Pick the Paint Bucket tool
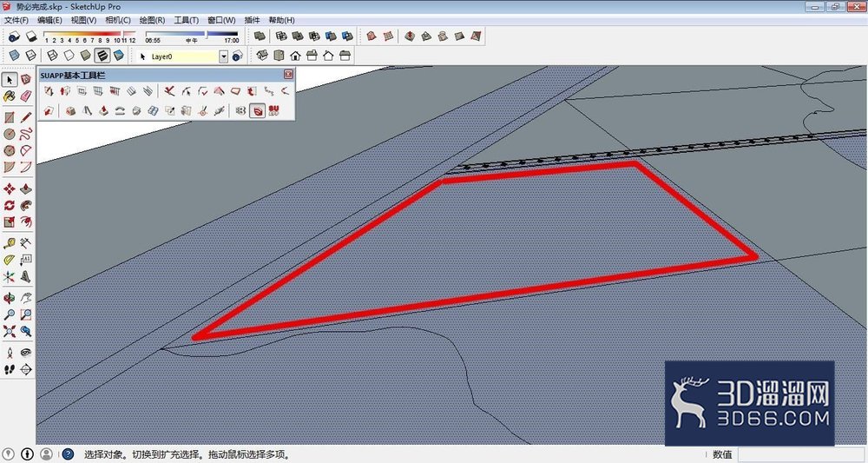868x463 pixels. pyautogui.click(x=10, y=96)
